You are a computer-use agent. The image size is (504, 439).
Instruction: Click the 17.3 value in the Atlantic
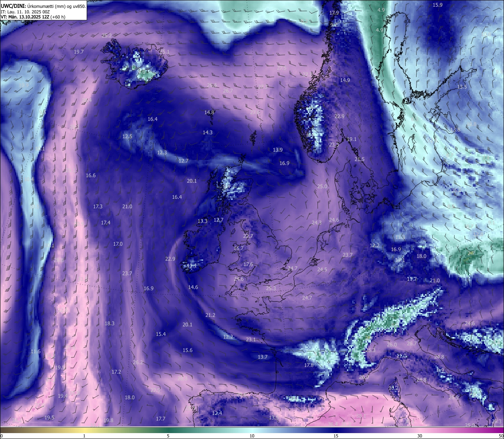click(x=98, y=206)
